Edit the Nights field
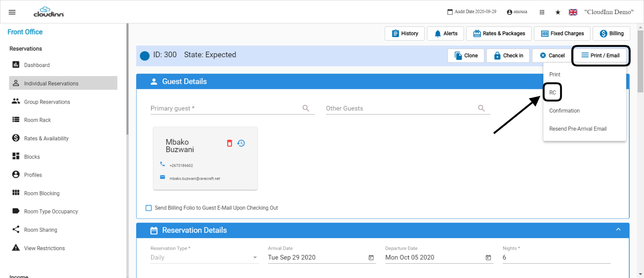This screenshot has width=644, height=278. click(x=556, y=258)
